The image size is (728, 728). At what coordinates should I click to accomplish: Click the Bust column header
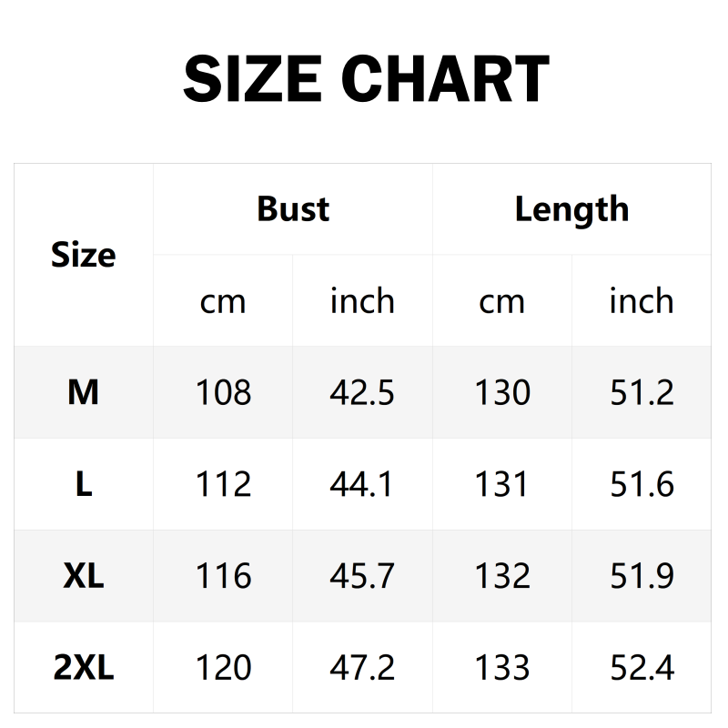click(x=293, y=209)
